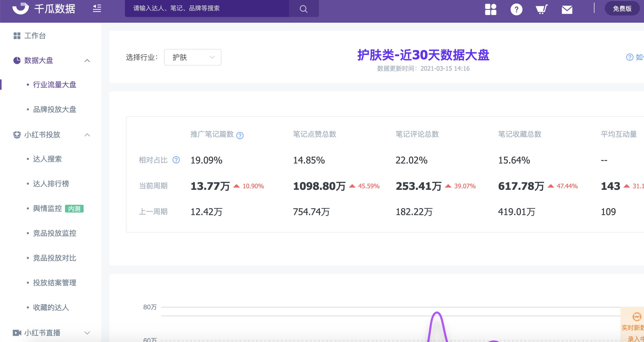Click the 免费版 button
The width and height of the screenshot is (644, 342).
622,9
